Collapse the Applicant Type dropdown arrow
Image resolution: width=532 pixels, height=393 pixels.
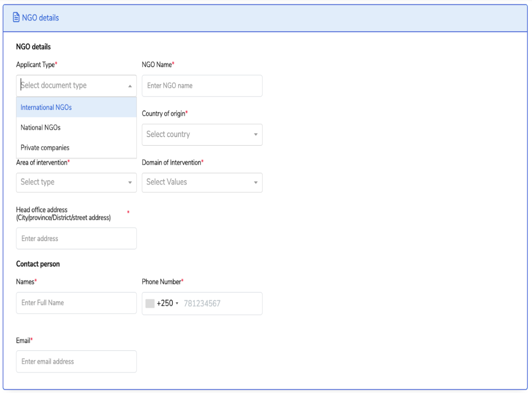pyautogui.click(x=130, y=86)
